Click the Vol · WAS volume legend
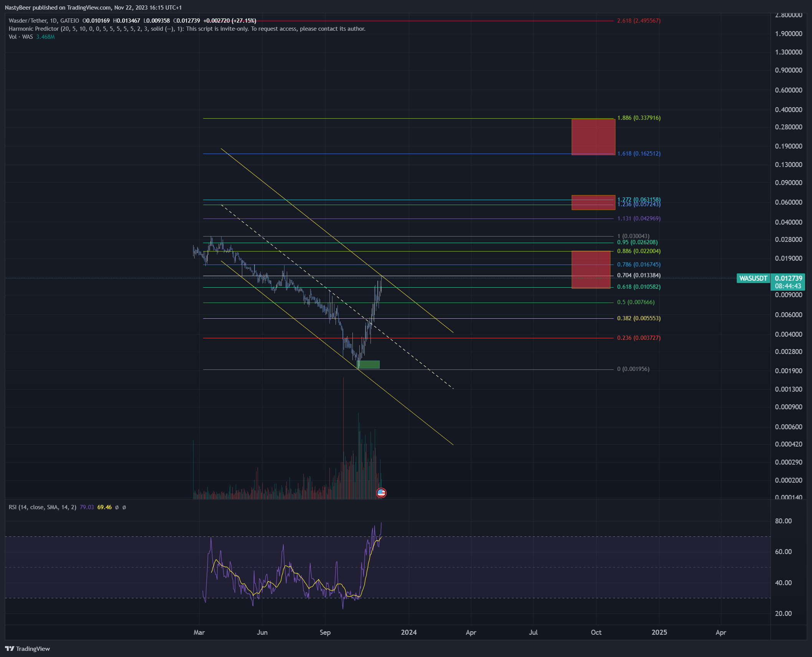The height and width of the screenshot is (657, 812). [21, 37]
